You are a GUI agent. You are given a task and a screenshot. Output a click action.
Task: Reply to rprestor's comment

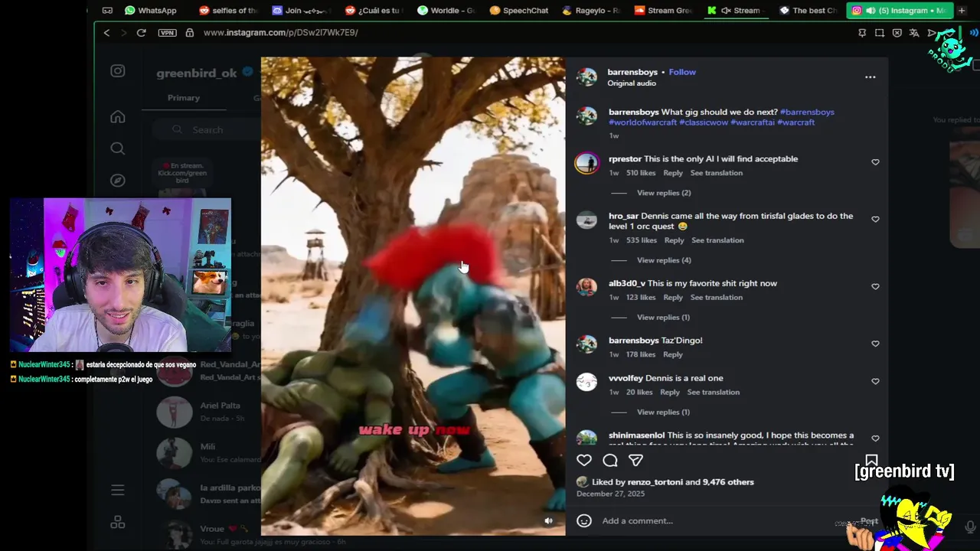click(x=673, y=173)
